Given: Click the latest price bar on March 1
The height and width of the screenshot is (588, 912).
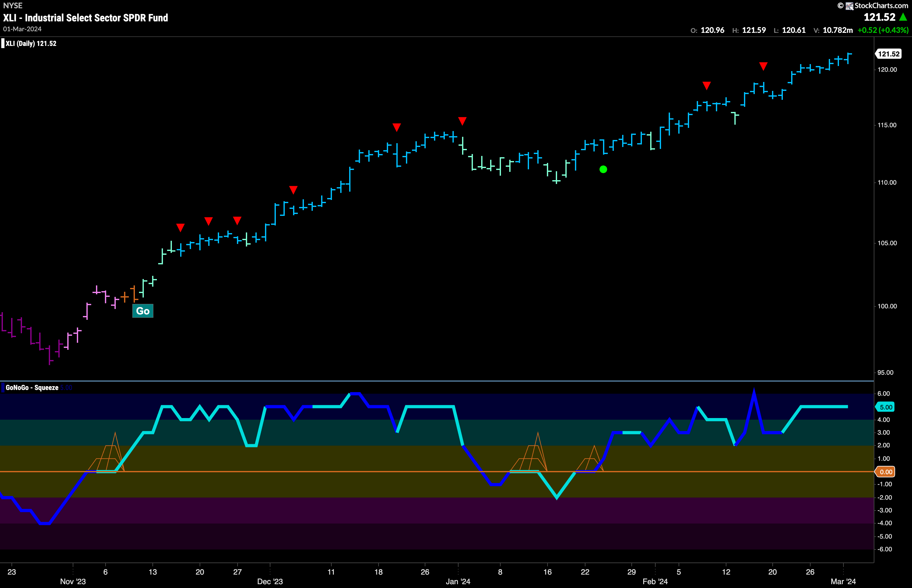Looking at the screenshot, I should pos(848,58).
